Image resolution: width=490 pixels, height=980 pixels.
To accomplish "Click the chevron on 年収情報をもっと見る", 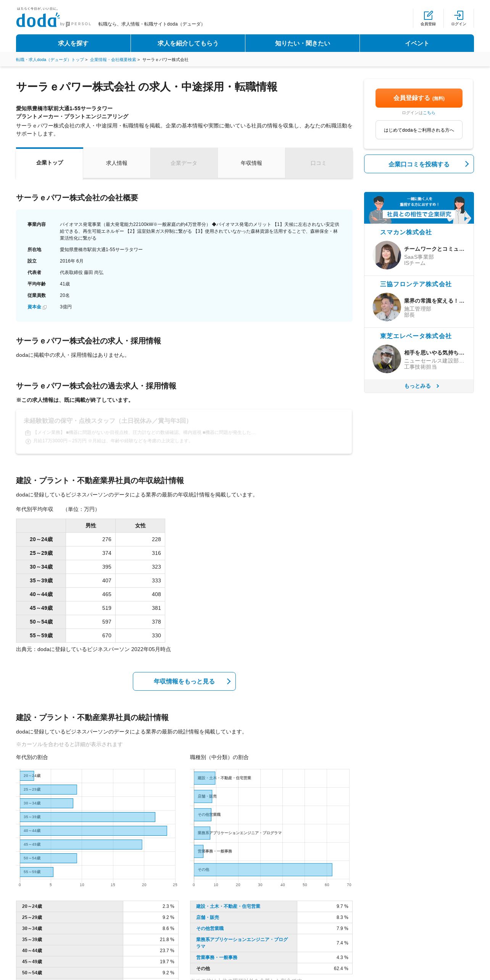I will pos(229,682).
